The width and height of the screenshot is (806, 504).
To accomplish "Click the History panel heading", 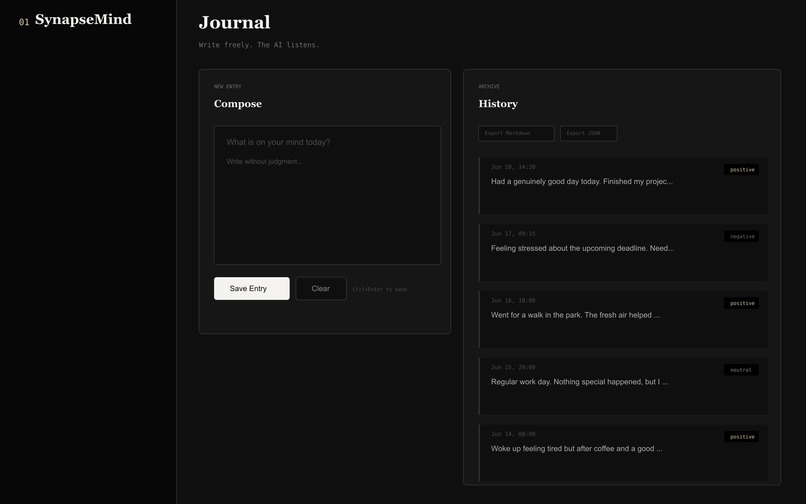I will [x=498, y=103].
